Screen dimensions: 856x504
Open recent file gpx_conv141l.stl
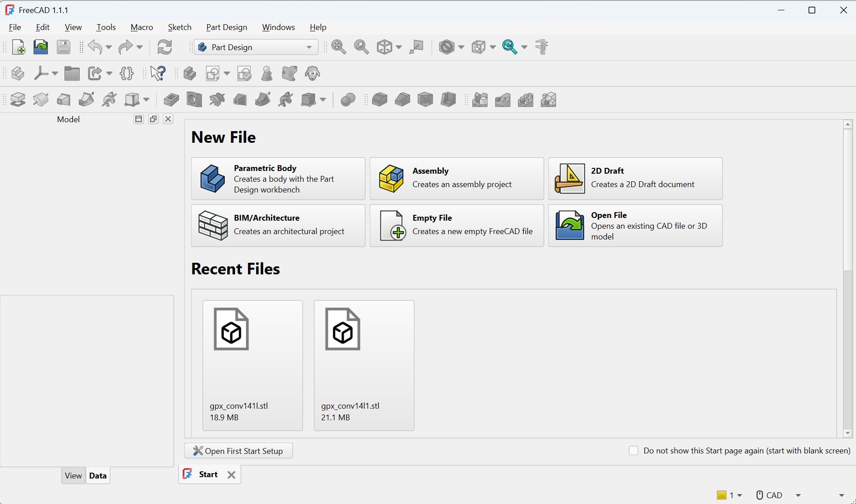pos(253,365)
